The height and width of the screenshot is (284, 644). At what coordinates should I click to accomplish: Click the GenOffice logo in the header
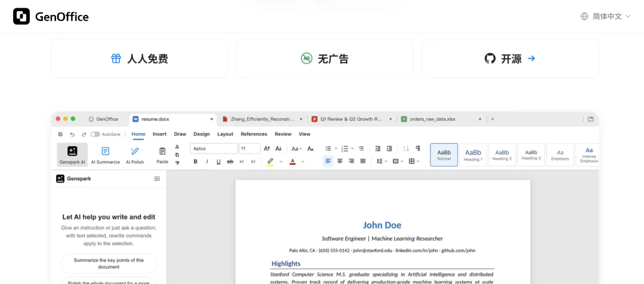point(51,17)
